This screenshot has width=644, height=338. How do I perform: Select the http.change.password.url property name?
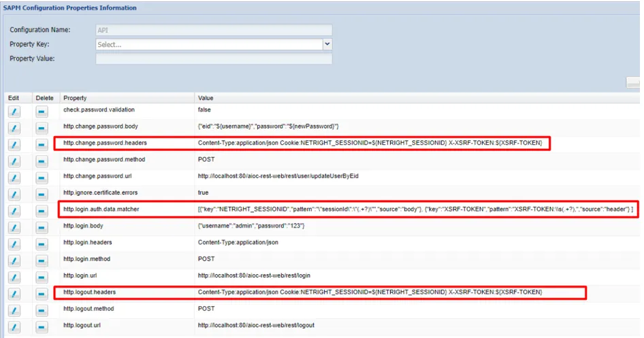[97, 176]
